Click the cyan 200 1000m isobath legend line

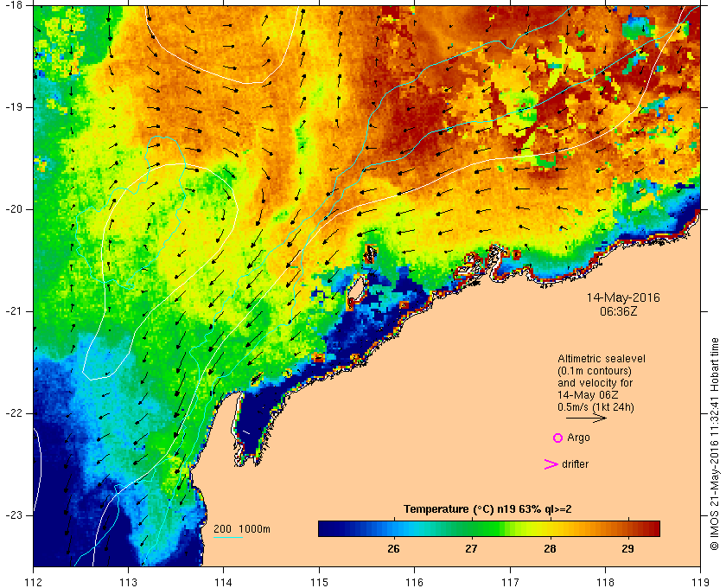[228, 538]
